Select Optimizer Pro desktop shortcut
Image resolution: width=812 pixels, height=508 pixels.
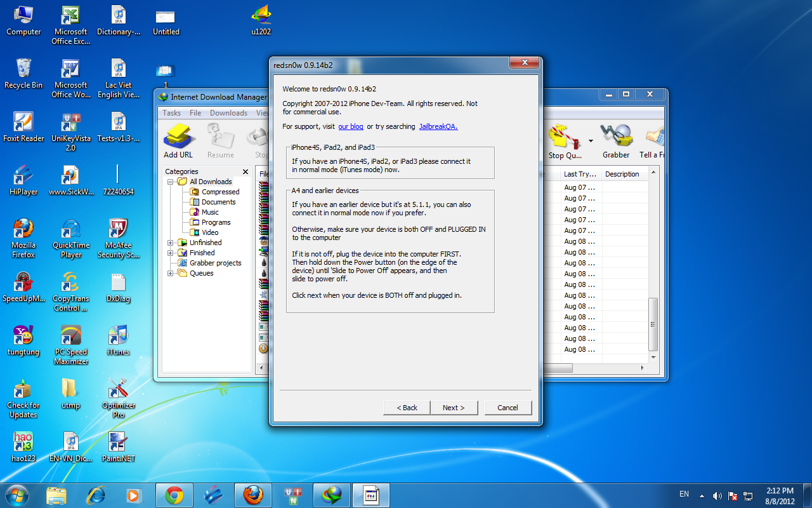tap(118, 399)
